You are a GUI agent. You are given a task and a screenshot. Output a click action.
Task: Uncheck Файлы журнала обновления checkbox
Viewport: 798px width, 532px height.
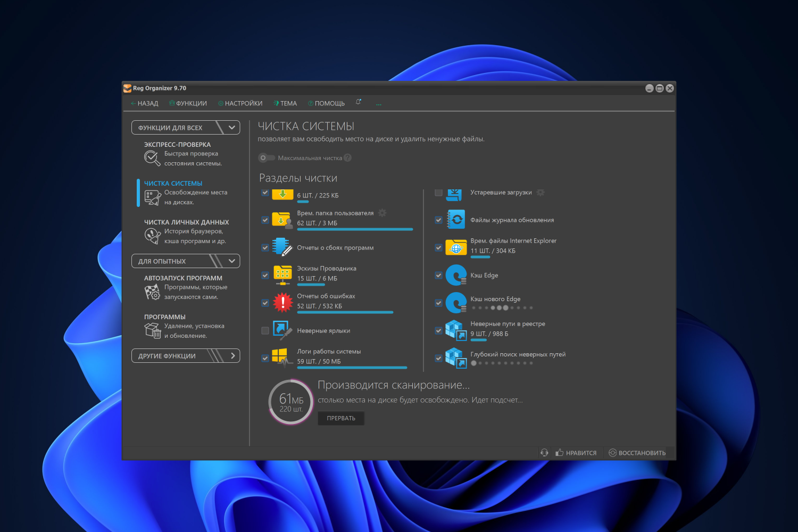438,220
